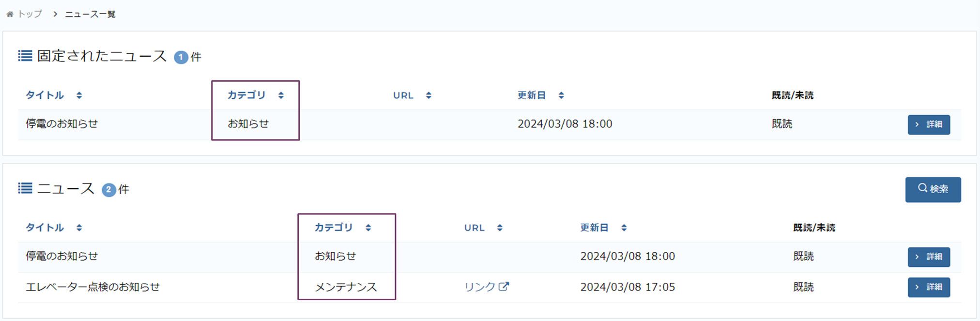The height and width of the screenshot is (321, 980).
Task: Click sort arrows beside news list 更新日
Action: [624, 228]
